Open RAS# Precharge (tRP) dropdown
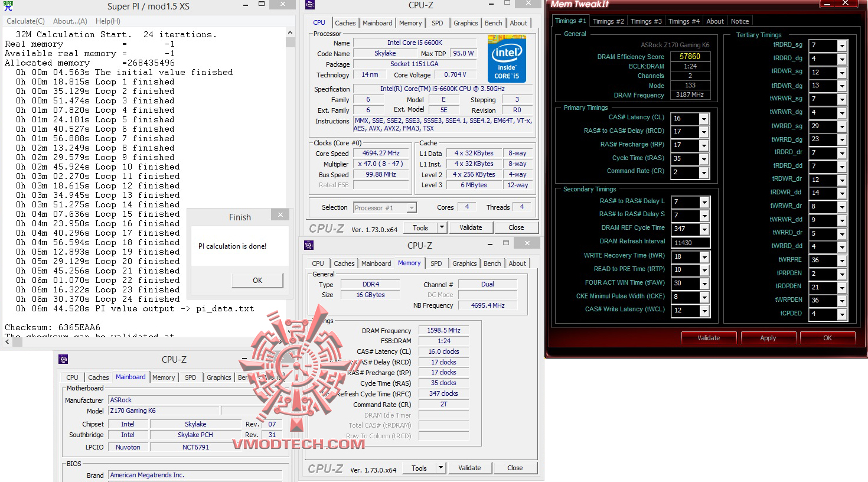The height and width of the screenshot is (482, 868). click(x=704, y=146)
